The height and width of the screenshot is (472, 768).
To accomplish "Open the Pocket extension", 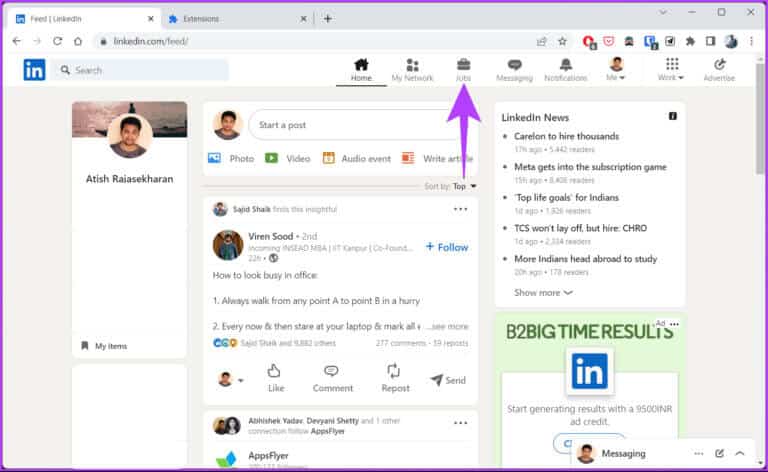I will coord(609,42).
